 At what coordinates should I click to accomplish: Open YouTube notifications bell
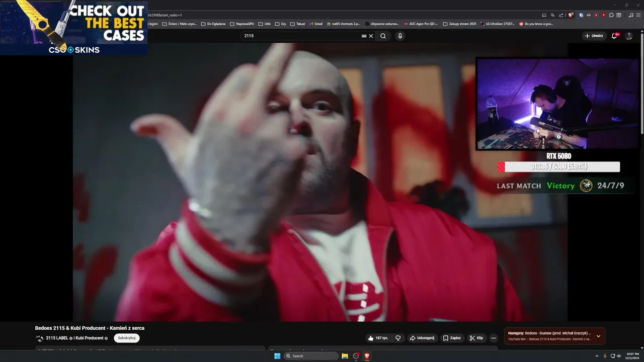pyautogui.click(x=615, y=36)
